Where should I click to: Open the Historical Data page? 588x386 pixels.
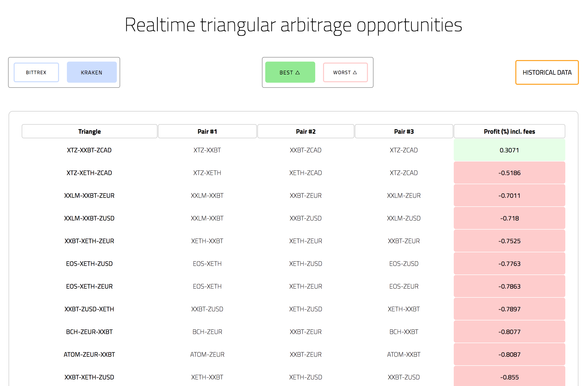(547, 72)
